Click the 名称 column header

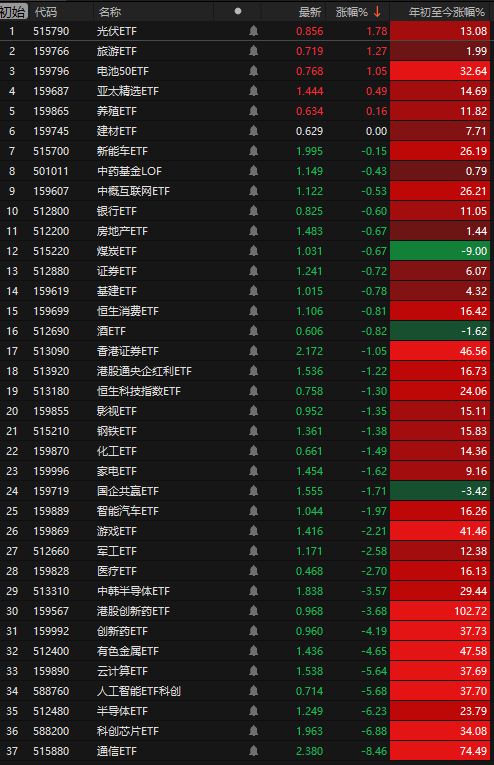pos(110,12)
